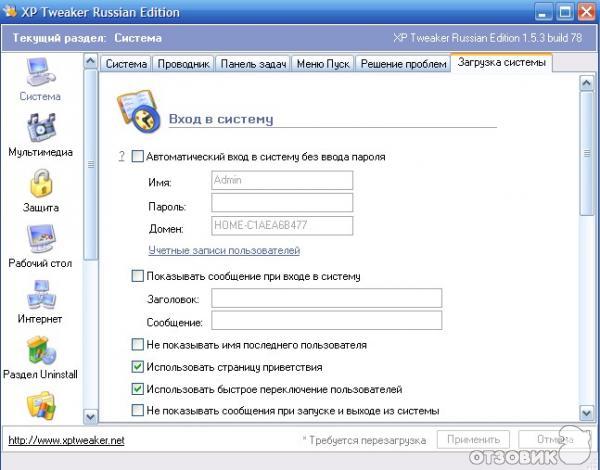Close the XP Tweaker window
This screenshot has width=600, height=470.
586,11
